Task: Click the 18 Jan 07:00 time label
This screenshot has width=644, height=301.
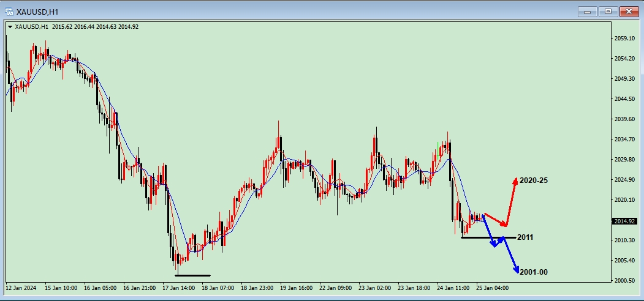Action: 218,288
